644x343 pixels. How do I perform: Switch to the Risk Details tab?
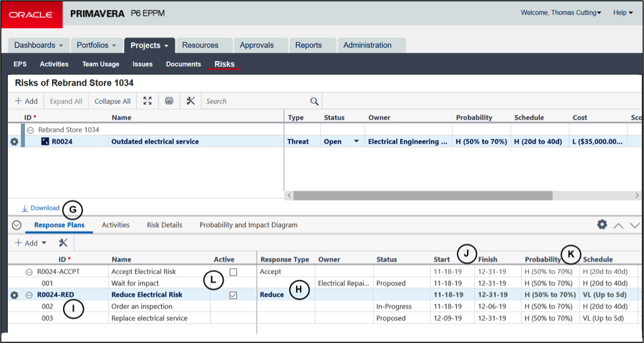pyautogui.click(x=164, y=225)
